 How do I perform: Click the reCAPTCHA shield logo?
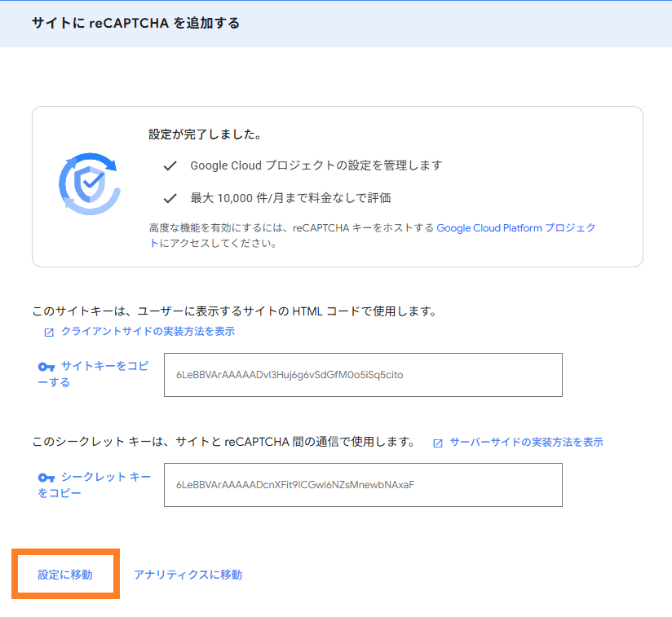(x=90, y=184)
